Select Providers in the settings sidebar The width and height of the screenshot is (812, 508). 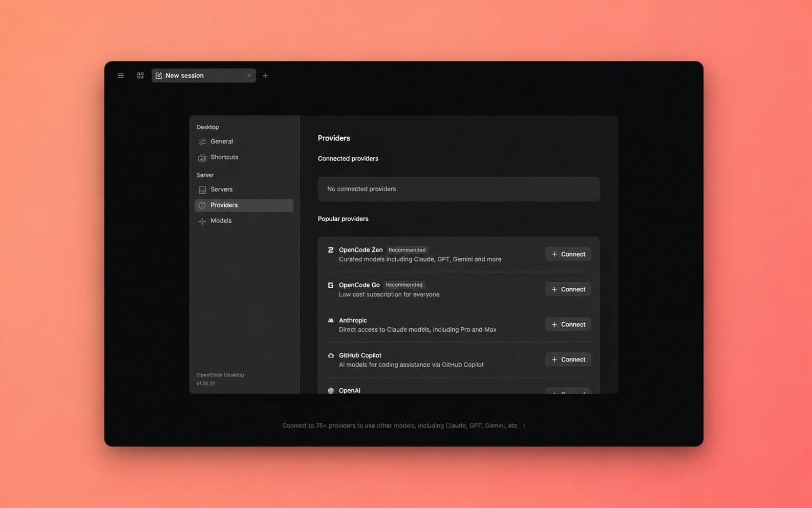(244, 205)
